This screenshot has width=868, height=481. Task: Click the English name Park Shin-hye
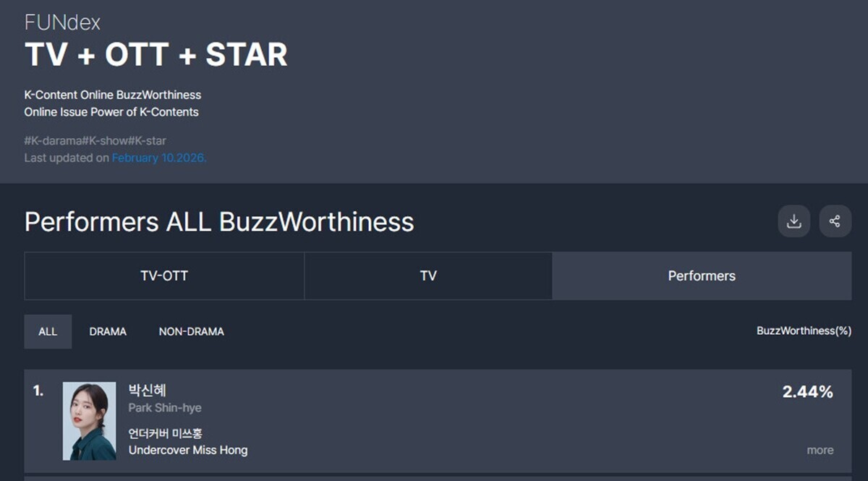165,408
